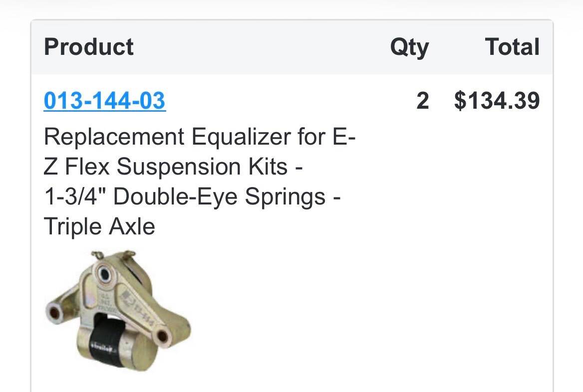Select the quantity value 2
Viewport: 583px width, 392px height.
pyautogui.click(x=422, y=101)
